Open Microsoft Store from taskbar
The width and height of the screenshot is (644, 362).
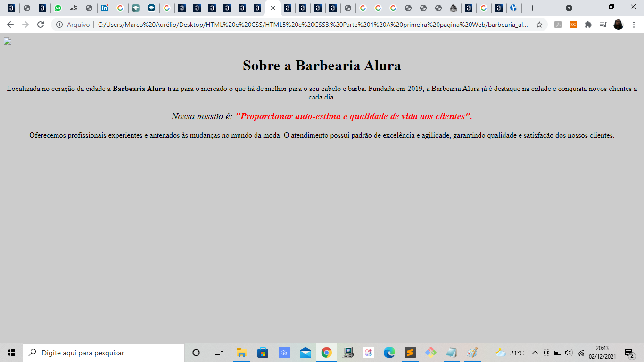[x=263, y=353]
